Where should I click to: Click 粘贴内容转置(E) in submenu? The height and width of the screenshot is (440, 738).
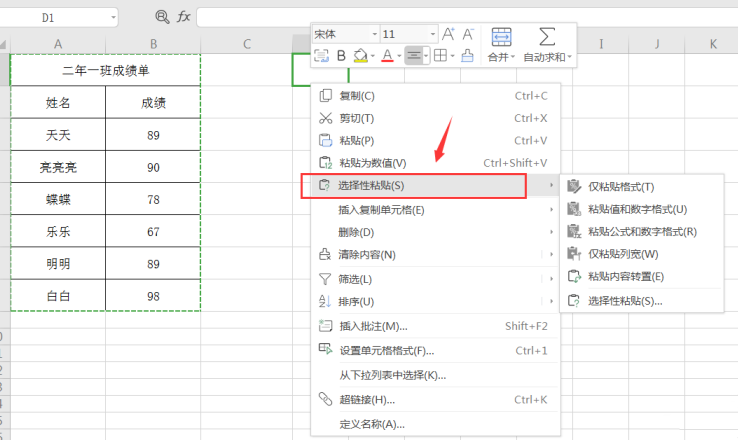[x=642, y=276]
